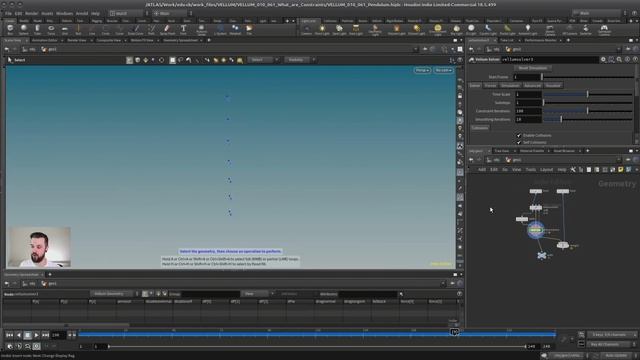Click the parameter pane search icon
Image resolution: width=640 pixels, height=360 pixels.
tap(619, 60)
